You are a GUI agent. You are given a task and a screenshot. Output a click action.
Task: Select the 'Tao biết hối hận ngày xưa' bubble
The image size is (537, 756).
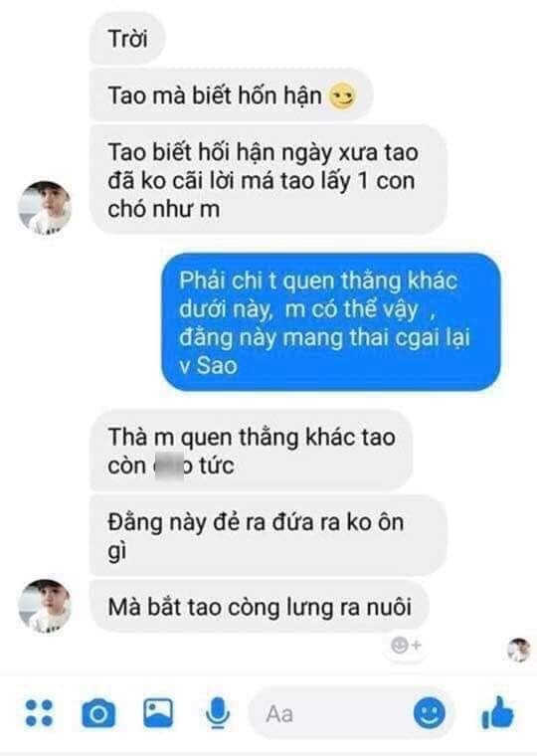[268, 180]
